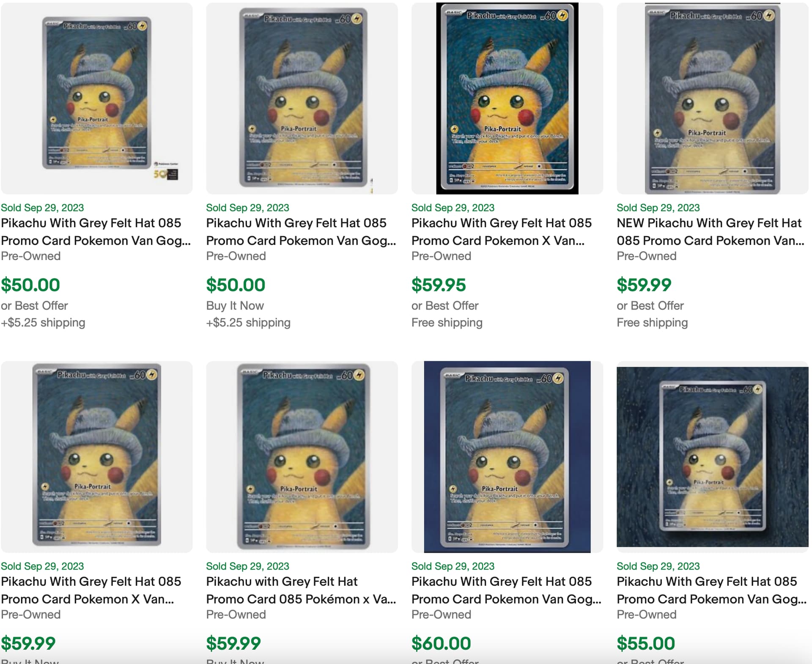Click the $59.95 price text
Screen dimensions: 812x664
click(439, 285)
